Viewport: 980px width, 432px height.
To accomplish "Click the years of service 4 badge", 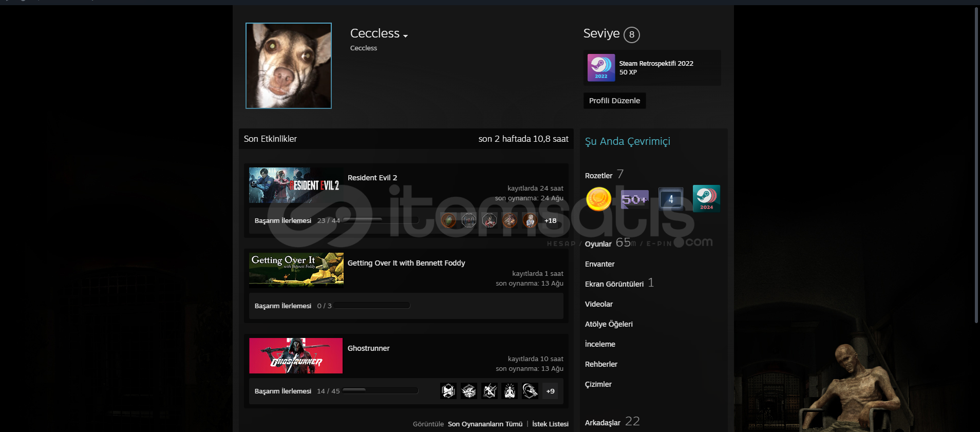I will (671, 199).
